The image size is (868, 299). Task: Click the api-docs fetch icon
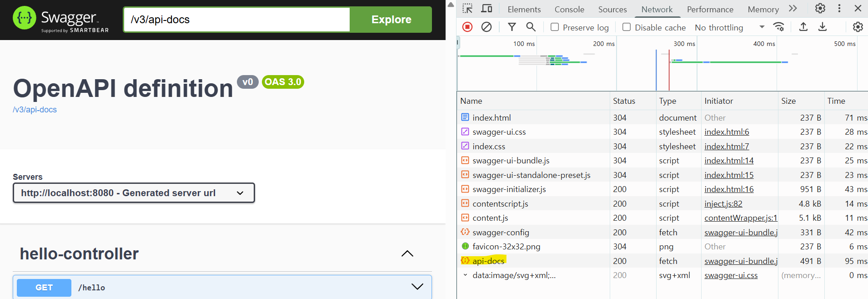465,261
